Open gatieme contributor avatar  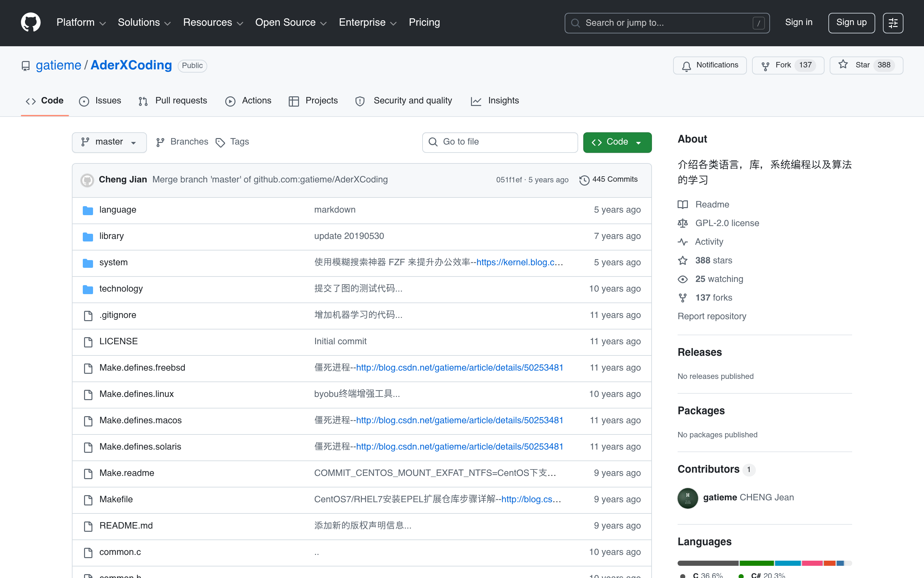coord(688,498)
